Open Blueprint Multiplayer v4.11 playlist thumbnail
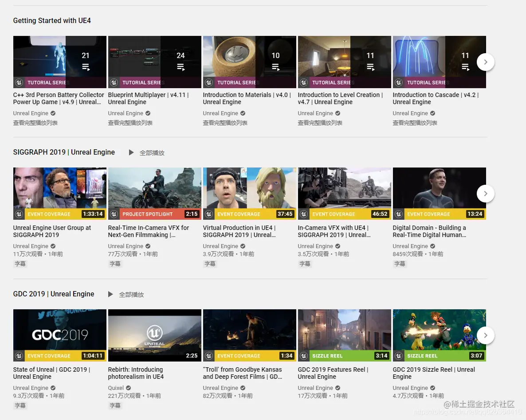 [x=155, y=62]
